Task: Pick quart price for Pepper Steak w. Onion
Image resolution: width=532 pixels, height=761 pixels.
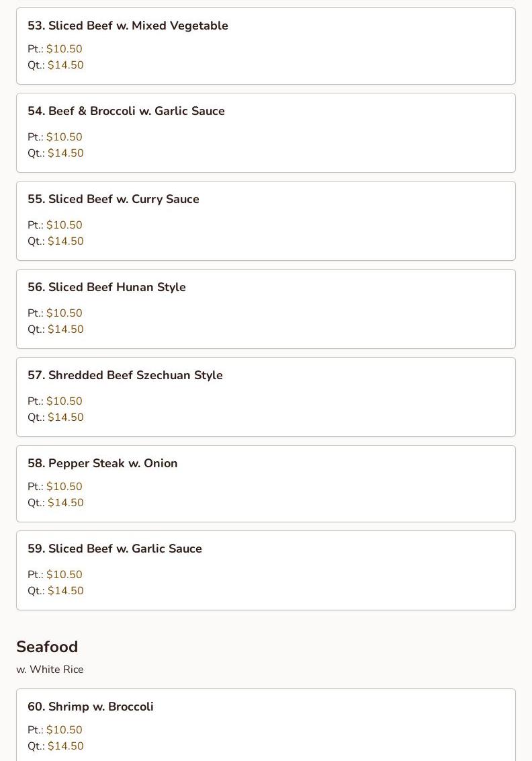Action: (65, 503)
